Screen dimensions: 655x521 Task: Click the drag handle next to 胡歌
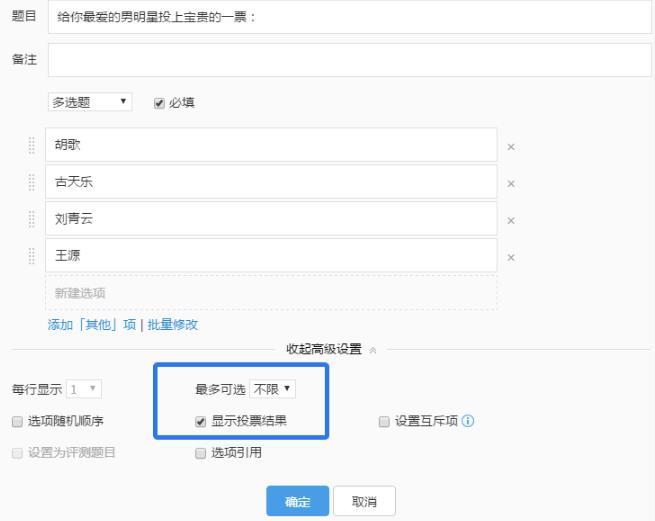31,145
